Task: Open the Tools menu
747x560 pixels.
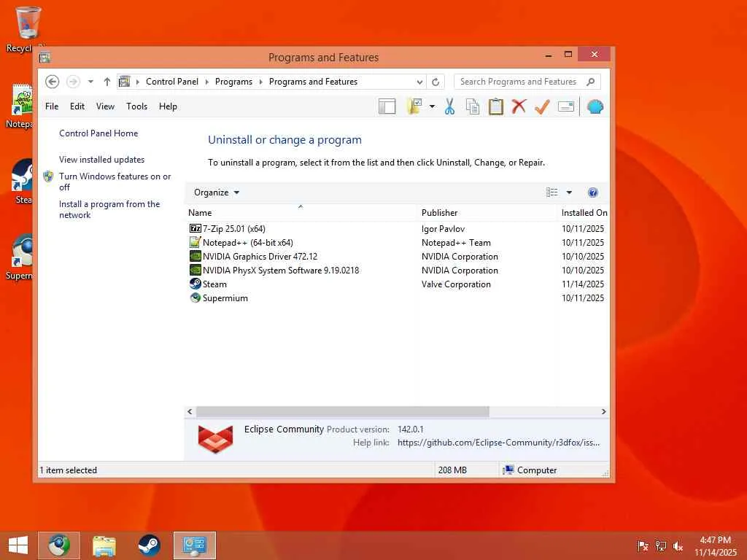Action: point(136,106)
